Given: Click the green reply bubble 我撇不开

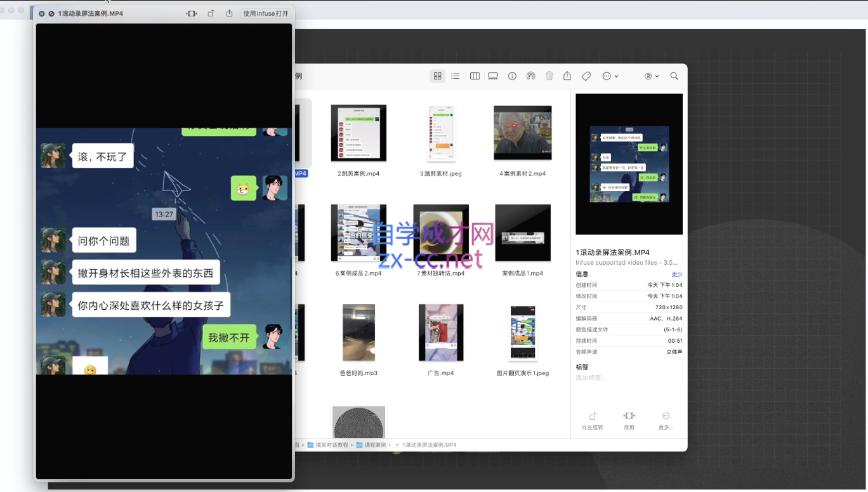Looking at the screenshot, I should 229,337.
